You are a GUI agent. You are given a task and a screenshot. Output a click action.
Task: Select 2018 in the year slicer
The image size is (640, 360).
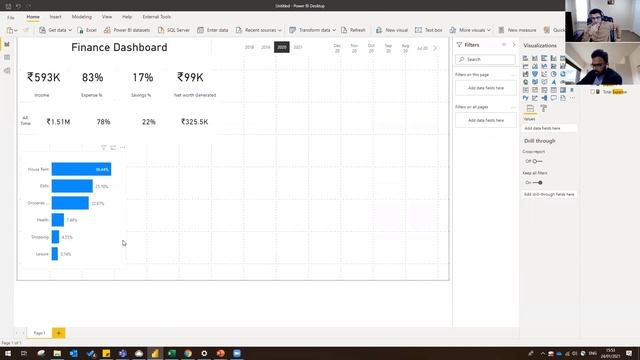pos(249,47)
